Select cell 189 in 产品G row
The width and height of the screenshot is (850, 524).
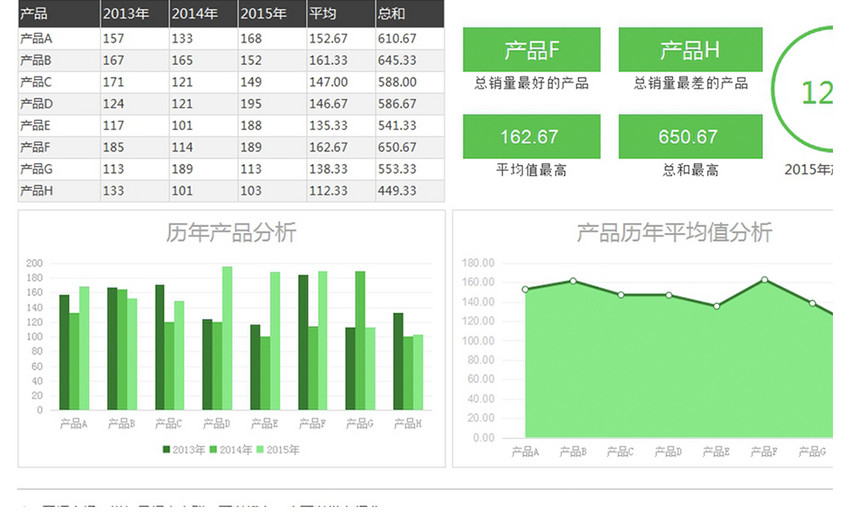pyautogui.click(x=203, y=169)
